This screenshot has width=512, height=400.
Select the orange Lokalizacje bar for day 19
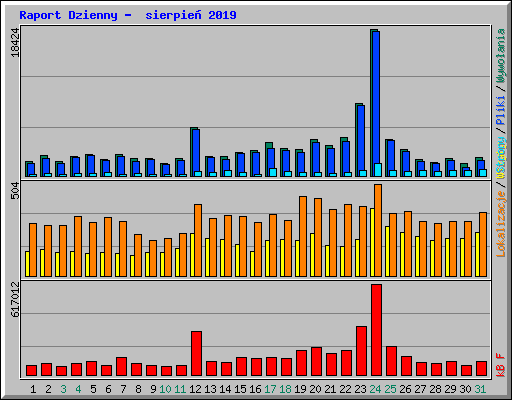(303, 236)
